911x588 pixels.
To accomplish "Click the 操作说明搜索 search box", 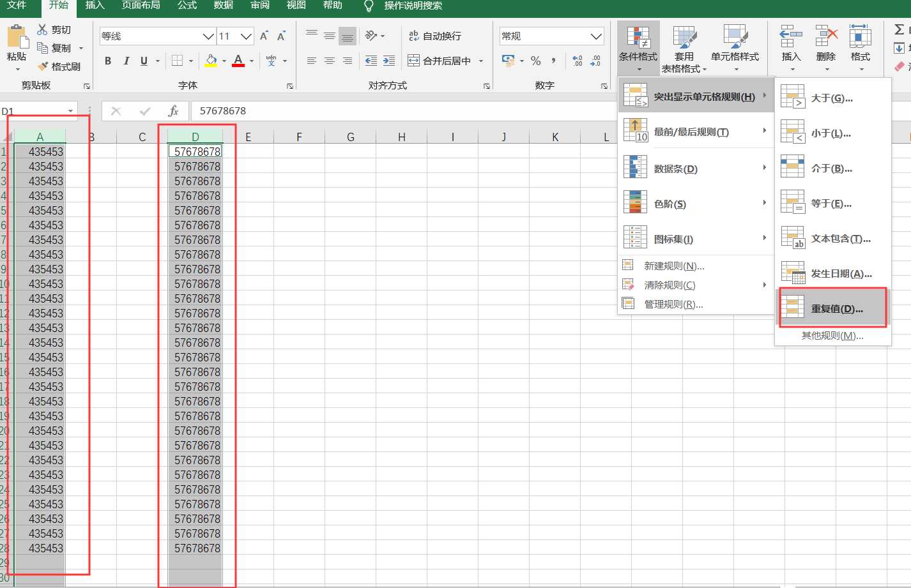I will tap(413, 6).
